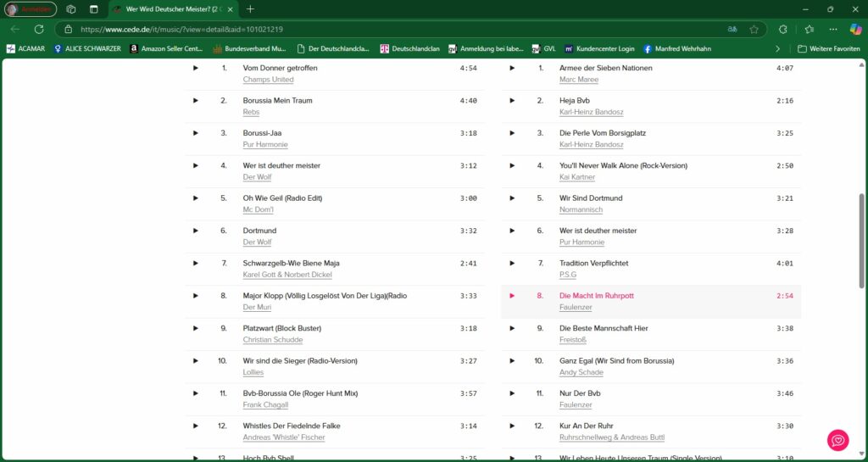Play Ganz Egal (Wir Sind from Borussia)
Screen dimensions: 868x462
(x=512, y=361)
